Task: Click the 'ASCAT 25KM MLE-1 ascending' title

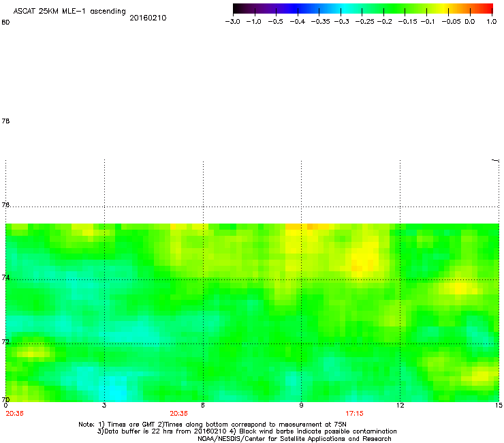Action: (x=69, y=12)
